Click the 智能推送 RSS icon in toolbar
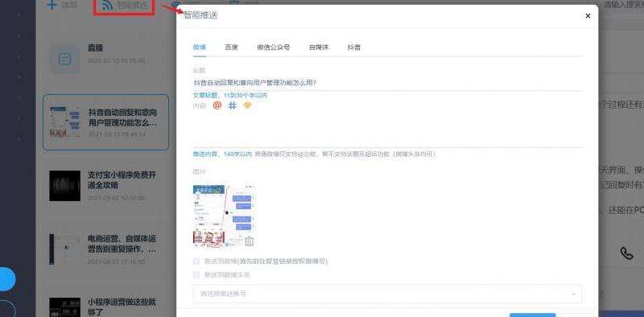Screen dimensions: 644x317 (108, 6)
